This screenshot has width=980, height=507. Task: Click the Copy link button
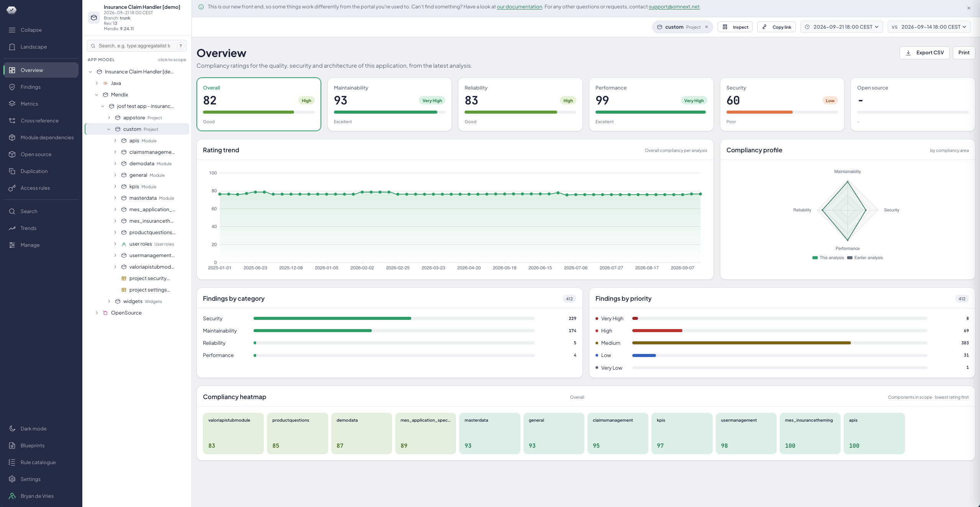777,27
